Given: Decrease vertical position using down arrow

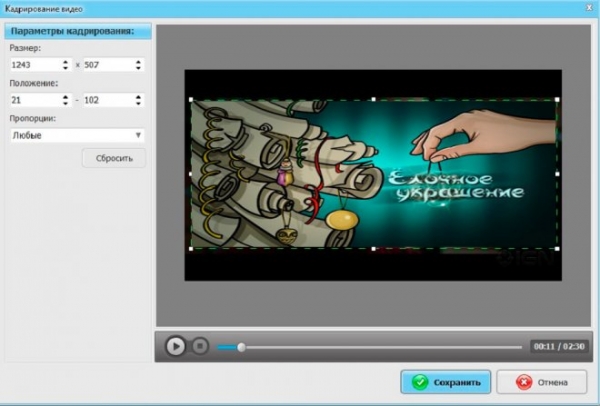Looking at the screenshot, I should tap(137, 104).
